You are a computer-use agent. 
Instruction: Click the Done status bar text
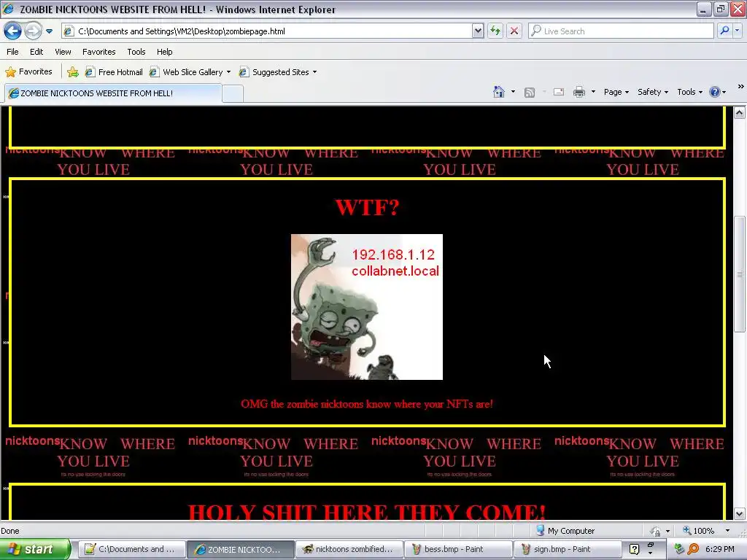(x=10, y=531)
